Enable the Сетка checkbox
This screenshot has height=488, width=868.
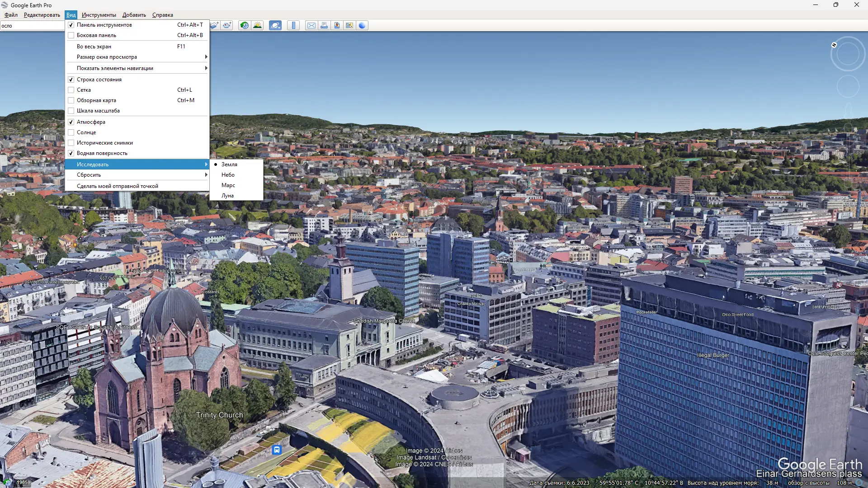click(x=71, y=90)
